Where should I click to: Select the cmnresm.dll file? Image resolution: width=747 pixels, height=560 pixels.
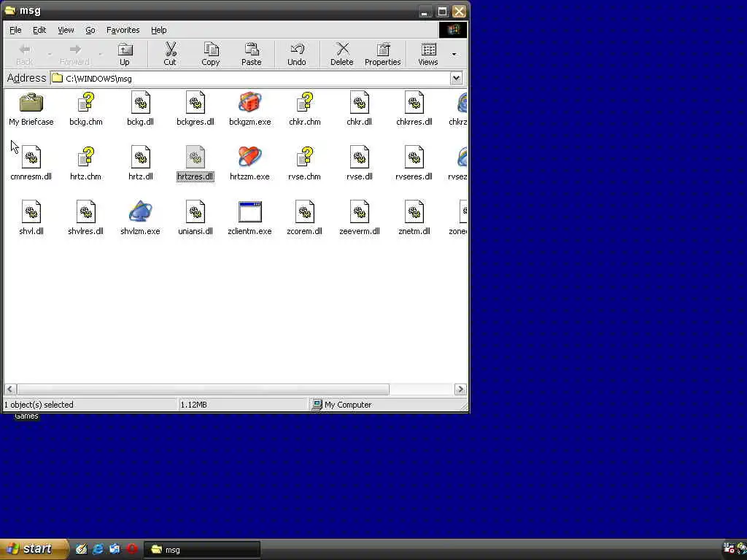[x=31, y=164]
